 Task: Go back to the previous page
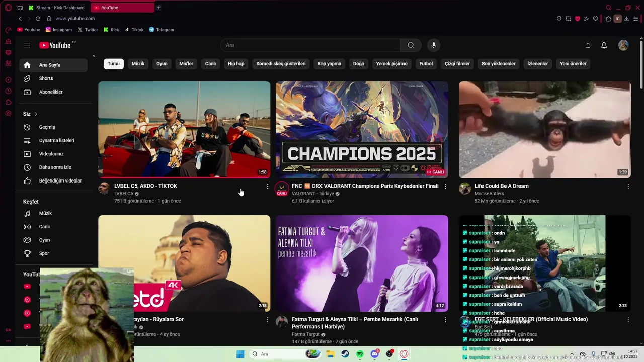[20, 19]
